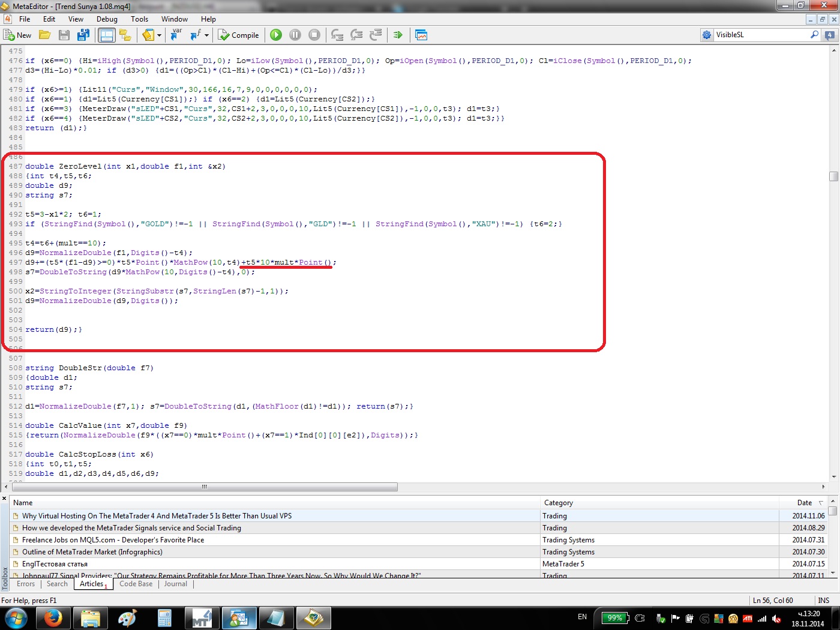Toggle the Toolbox folders panel icon

[x=125, y=35]
